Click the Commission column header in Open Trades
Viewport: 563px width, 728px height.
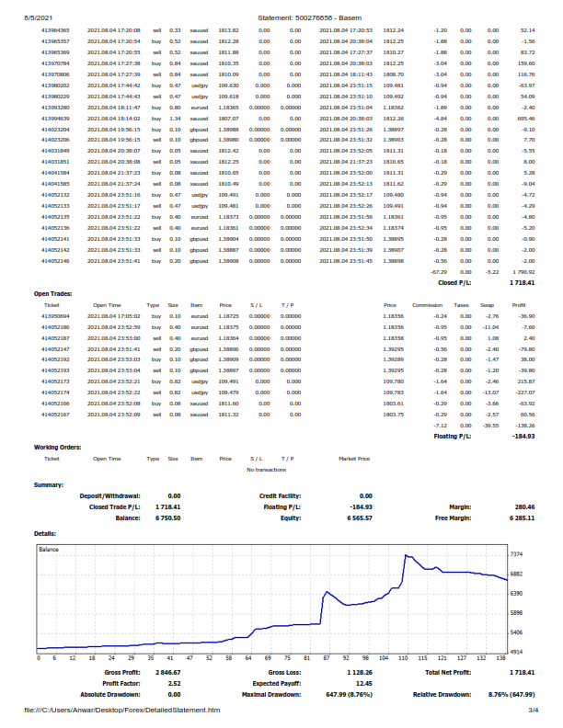tap(428, 305)
